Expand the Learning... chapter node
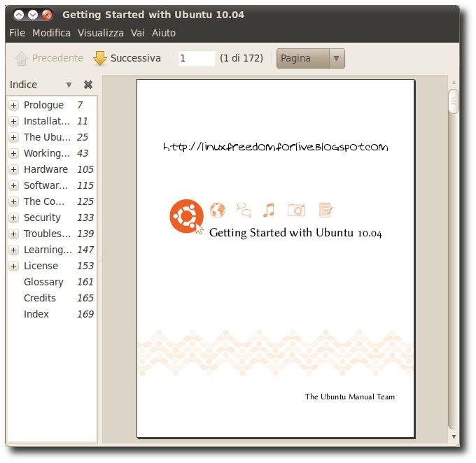 [x=13, y=250]
